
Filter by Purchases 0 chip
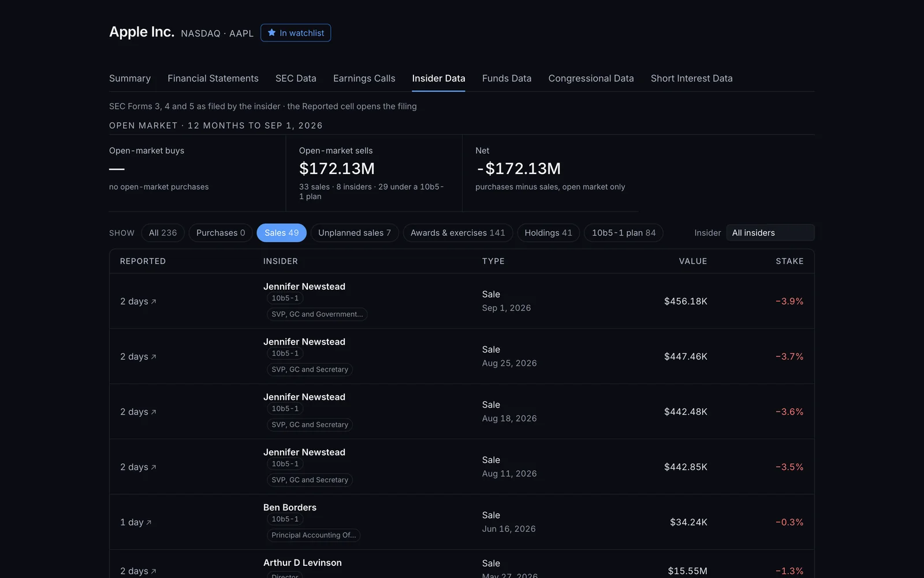(x=221, y=233)
